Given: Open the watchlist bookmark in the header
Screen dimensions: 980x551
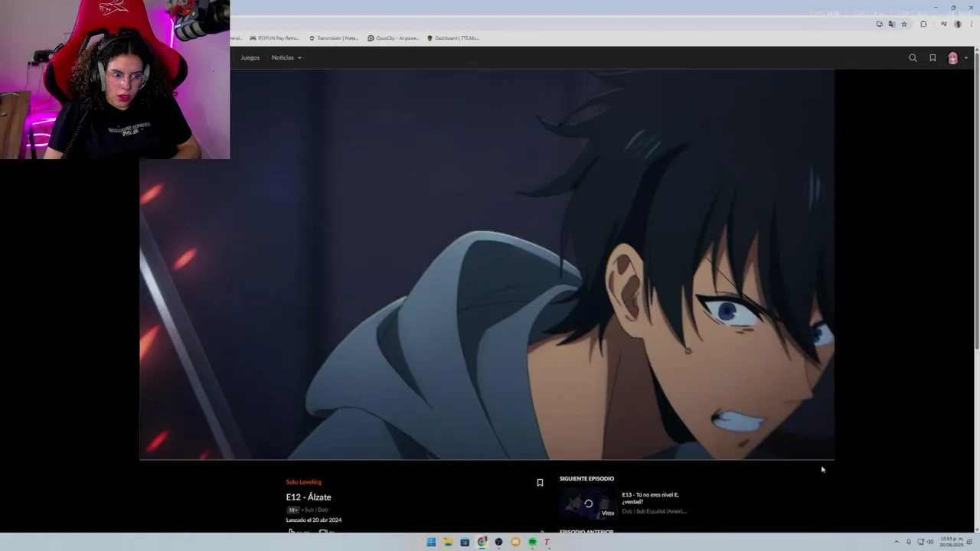Looking at the screenshot, I should pyautogui.click(x=933, y=58).
